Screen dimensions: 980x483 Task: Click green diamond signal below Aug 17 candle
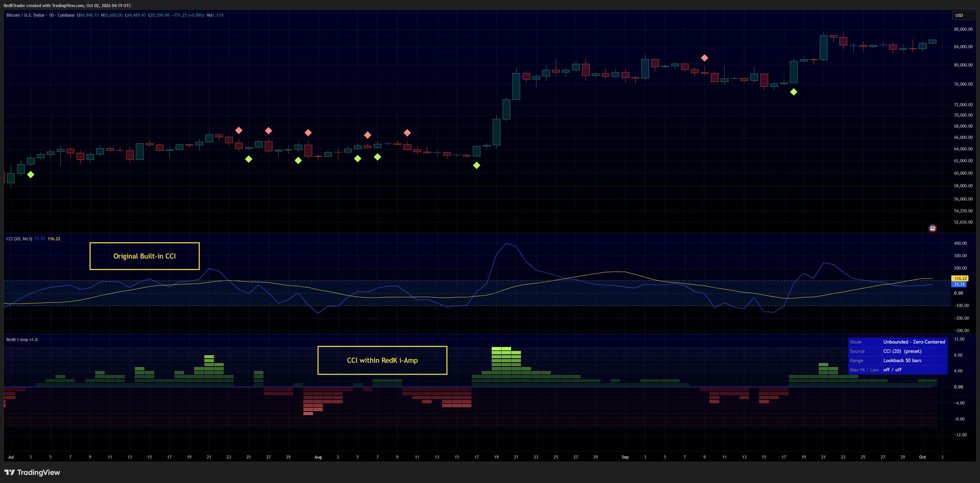coord(476,165)
